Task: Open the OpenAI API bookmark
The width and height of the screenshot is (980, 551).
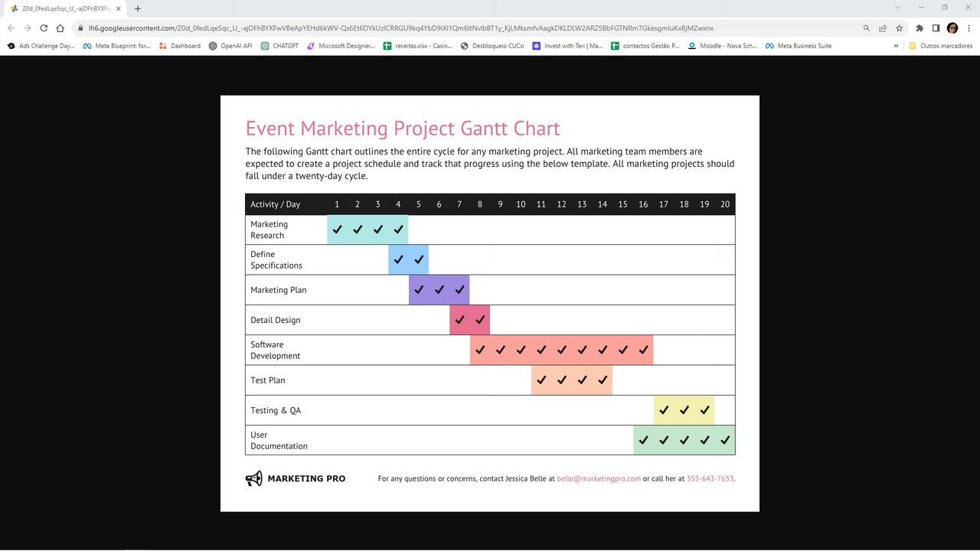Action: pos(230,46)
